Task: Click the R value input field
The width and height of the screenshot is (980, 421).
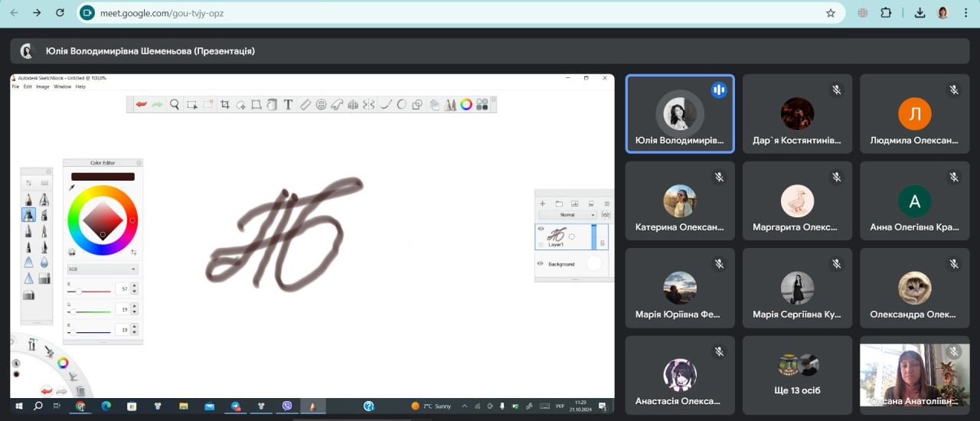Action: 122,289
